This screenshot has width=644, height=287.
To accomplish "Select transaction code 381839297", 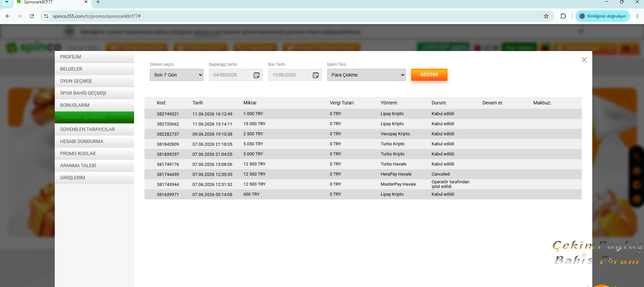I will (x=168, y=154).
